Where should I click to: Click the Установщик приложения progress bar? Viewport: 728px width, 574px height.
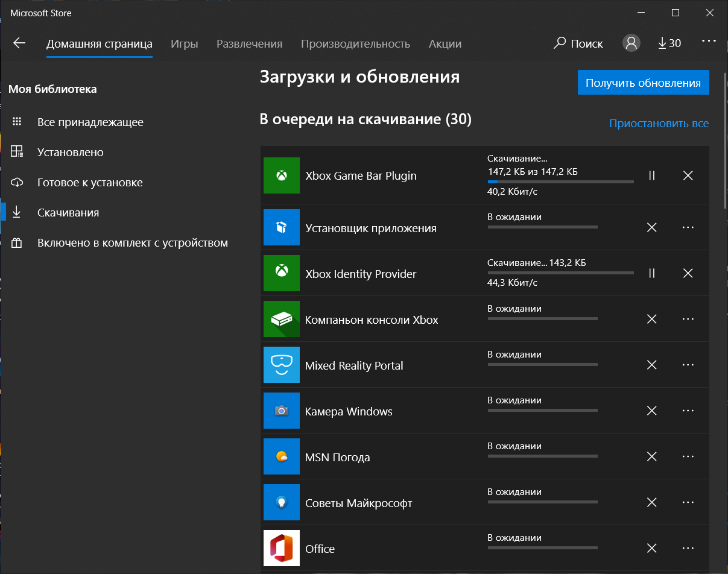pyautogui.click(x=543, y=227)
